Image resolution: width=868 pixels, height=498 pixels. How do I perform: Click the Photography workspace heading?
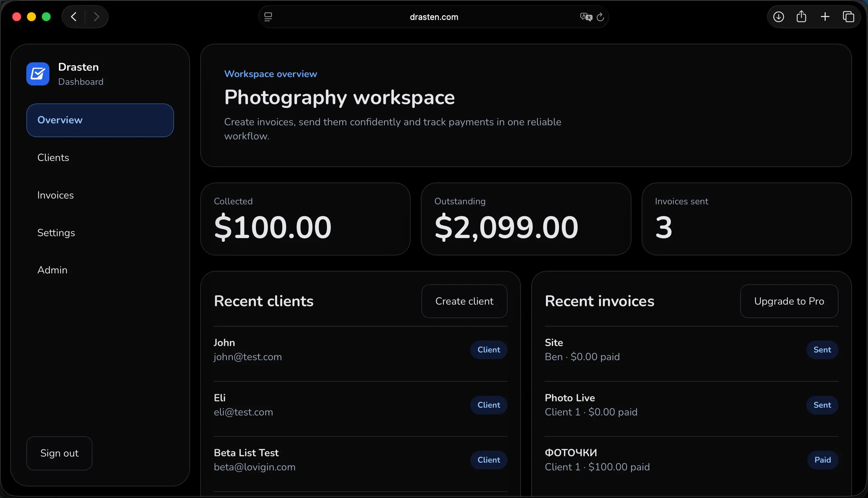pyautogui.click(x=339, y=98)
